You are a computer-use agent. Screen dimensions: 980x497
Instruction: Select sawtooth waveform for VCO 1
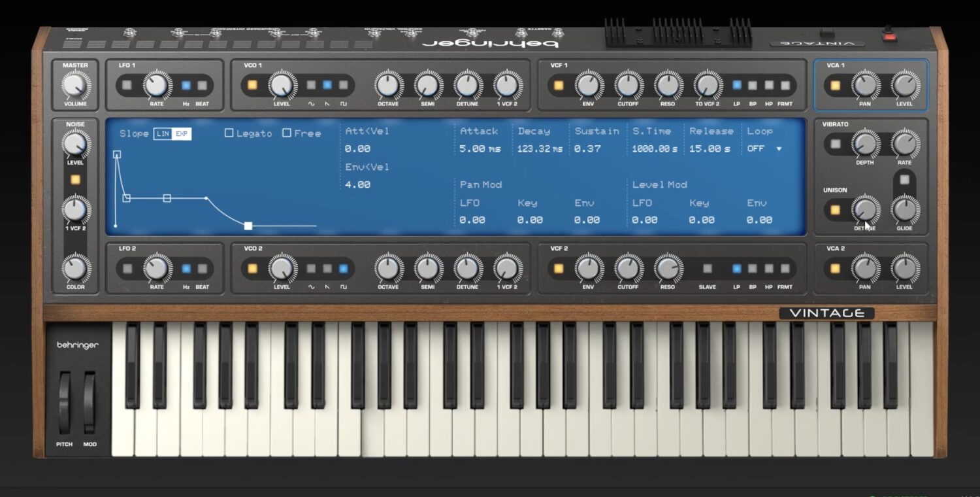pos(327,85)
